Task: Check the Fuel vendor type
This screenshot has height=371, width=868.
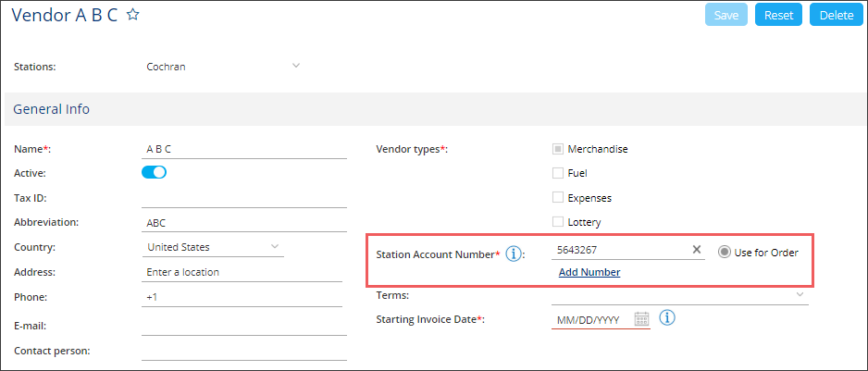Action: (557, 173)
